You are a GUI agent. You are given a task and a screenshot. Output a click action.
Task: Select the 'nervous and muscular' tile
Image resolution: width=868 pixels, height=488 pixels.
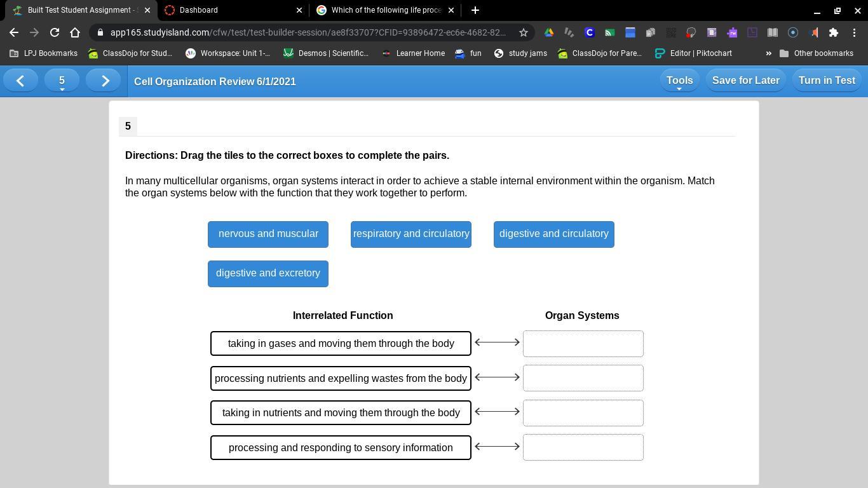coord(268,234)
